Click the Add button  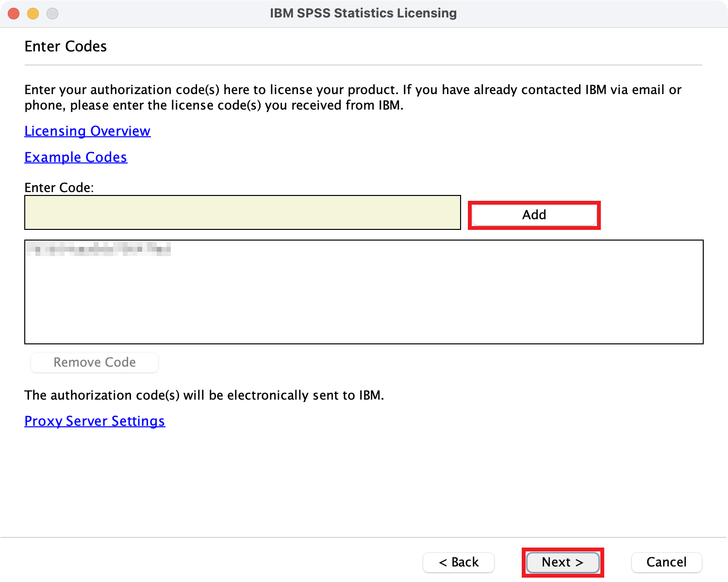click(x=534, y=215)
